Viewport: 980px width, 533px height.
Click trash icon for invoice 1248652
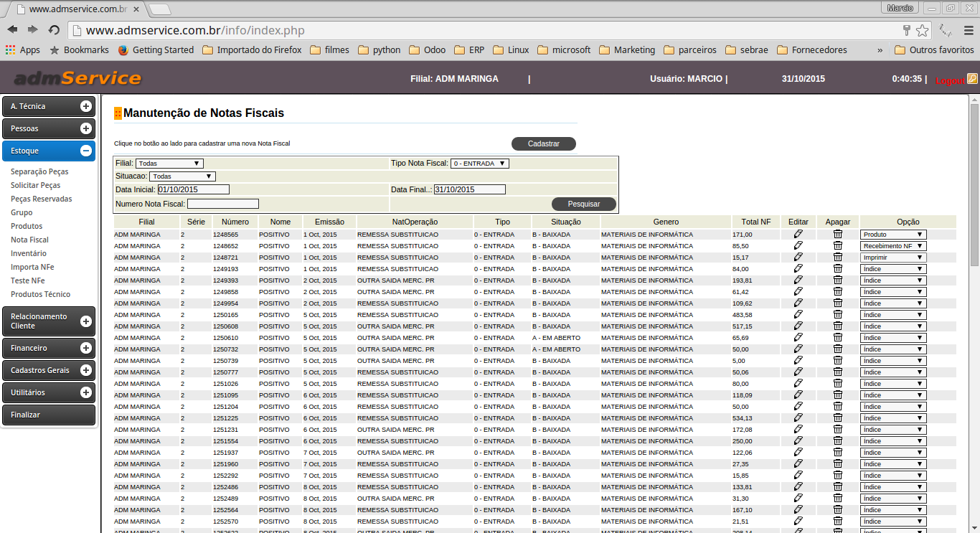[837, 246]
